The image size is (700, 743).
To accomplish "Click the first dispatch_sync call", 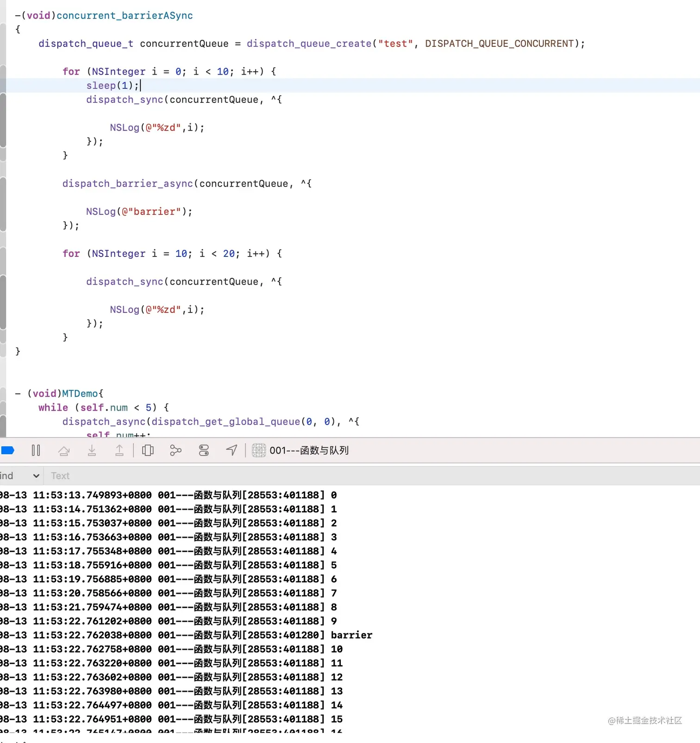I will coord(125,100).
